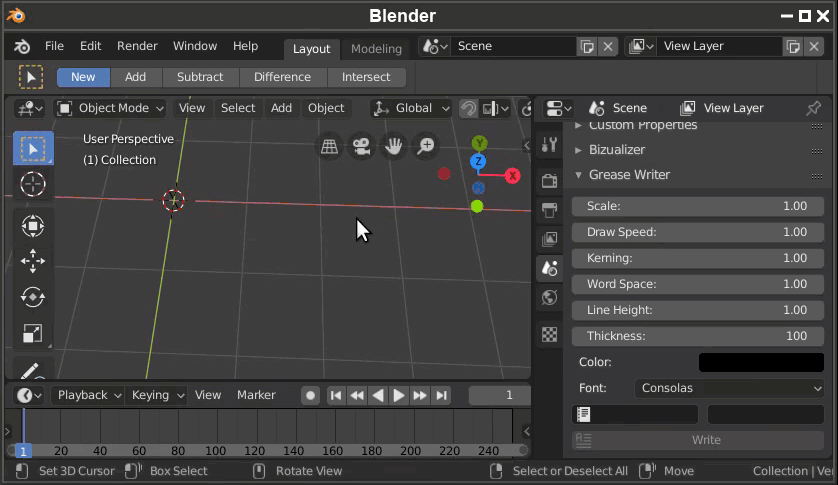The height and width of the screenshot is (485, 838).
Task: Open the Font Consolas dropdown
Action: click(x=730, y=388)
